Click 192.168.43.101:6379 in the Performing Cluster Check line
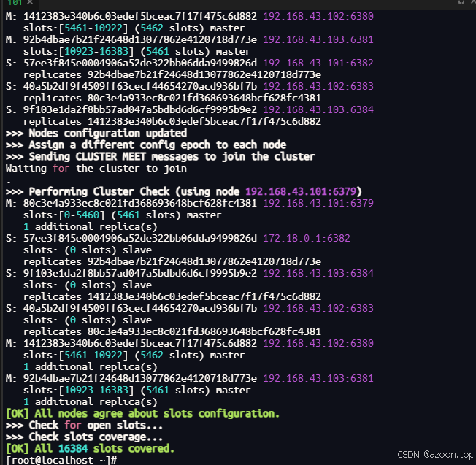The height and width of the screenshot is (465, 476). pyautogui.click(x=301, y=191)
